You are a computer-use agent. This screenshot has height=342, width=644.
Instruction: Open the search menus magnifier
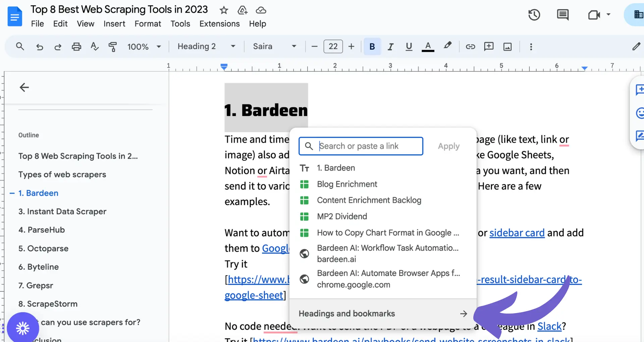[x=20, y=46]
